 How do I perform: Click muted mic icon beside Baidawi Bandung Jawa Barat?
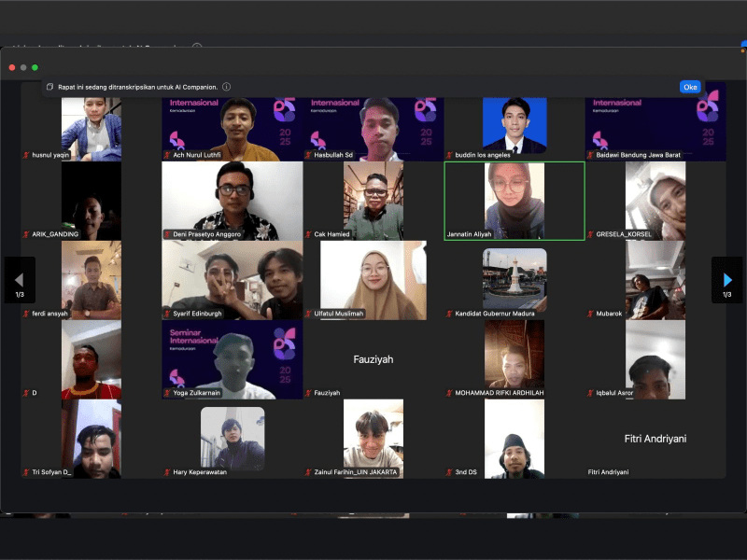[x=590, y=155]
